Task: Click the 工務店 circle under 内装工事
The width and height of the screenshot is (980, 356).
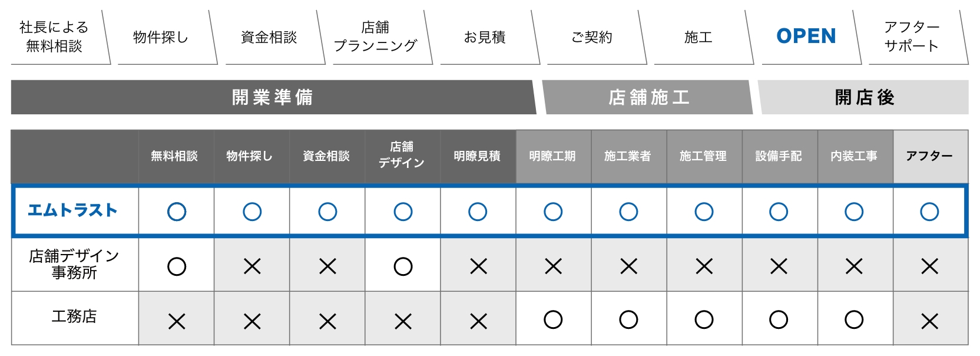Action: pyautogui.click(x=854, y=320)
